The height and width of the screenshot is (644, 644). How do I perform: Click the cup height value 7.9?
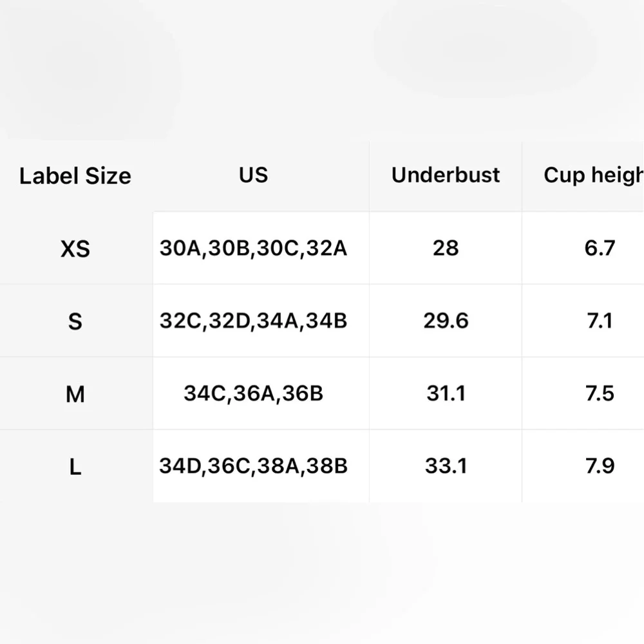point(600,466)
